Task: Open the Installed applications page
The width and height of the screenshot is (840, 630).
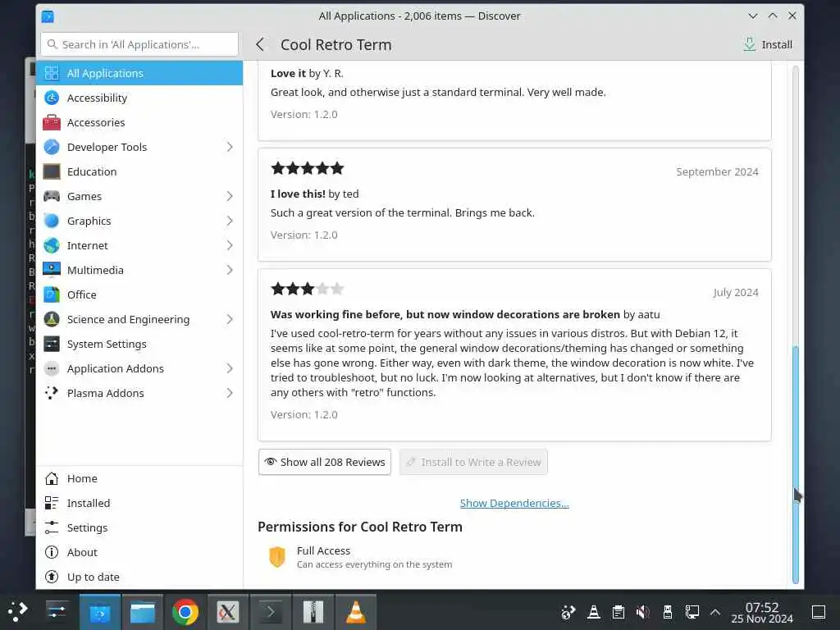Action: click(x=139, y=503)
